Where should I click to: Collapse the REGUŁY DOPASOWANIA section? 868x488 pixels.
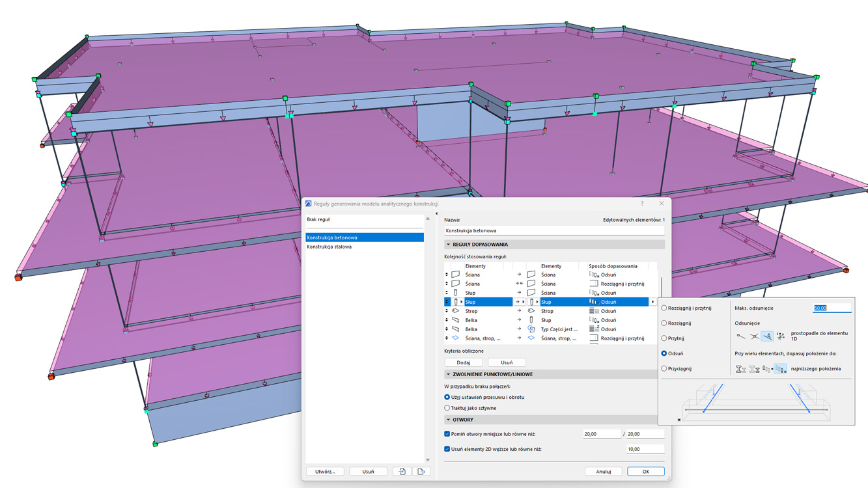[449, 244]
